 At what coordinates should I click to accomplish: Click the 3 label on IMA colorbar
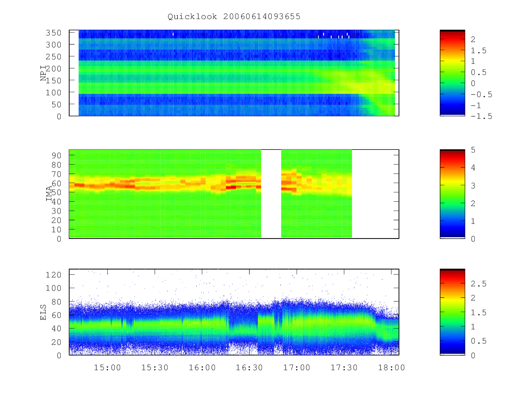pyautogui.click(x=473, y=185)
